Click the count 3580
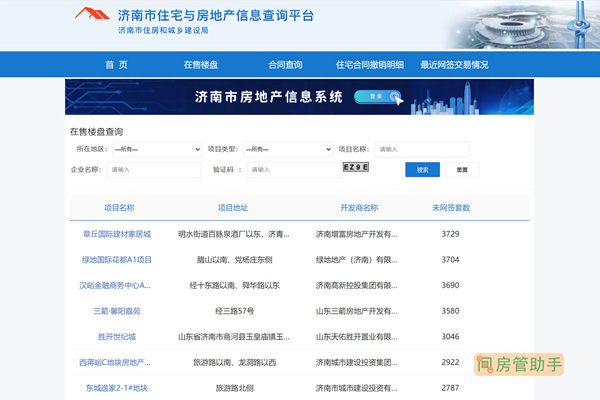This screenshot has height=400, width=600. (x=450, y=311)
